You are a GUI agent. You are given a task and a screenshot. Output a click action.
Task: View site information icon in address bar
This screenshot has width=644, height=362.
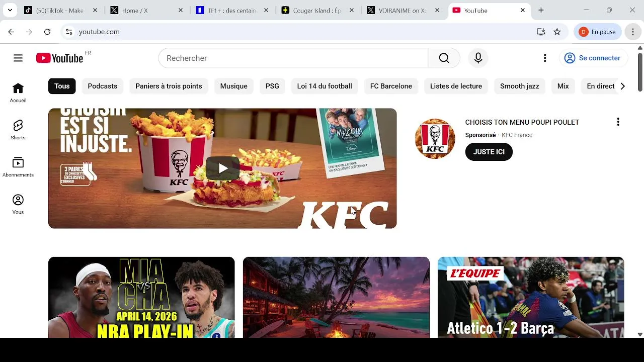(x=69, y=32)
